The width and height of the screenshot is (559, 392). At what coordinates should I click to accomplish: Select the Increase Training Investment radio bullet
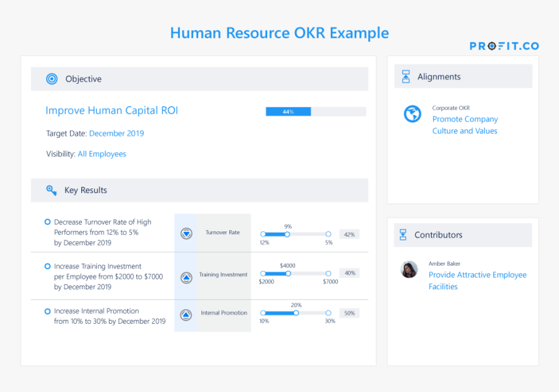pyautogui.click(x=47, y=267)
